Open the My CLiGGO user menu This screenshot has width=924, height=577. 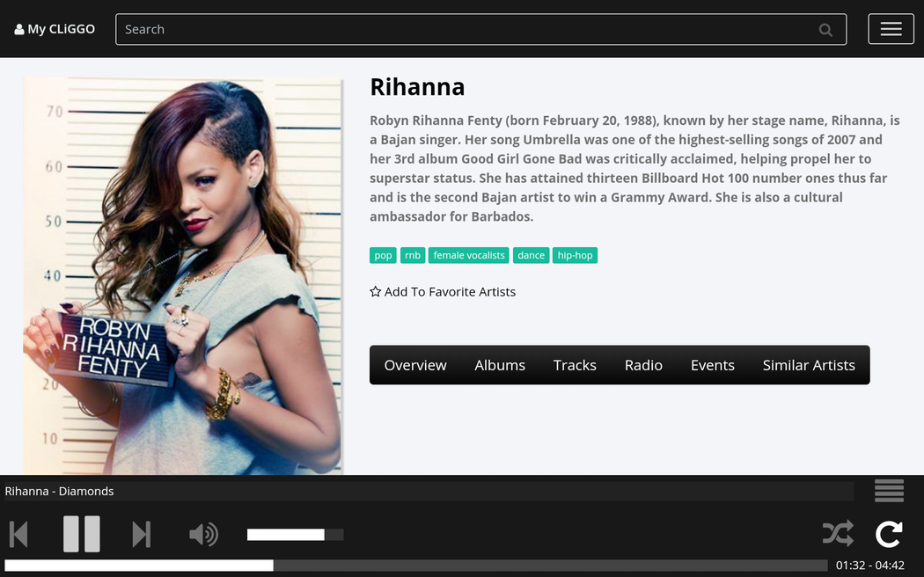(x=55, y=29)
